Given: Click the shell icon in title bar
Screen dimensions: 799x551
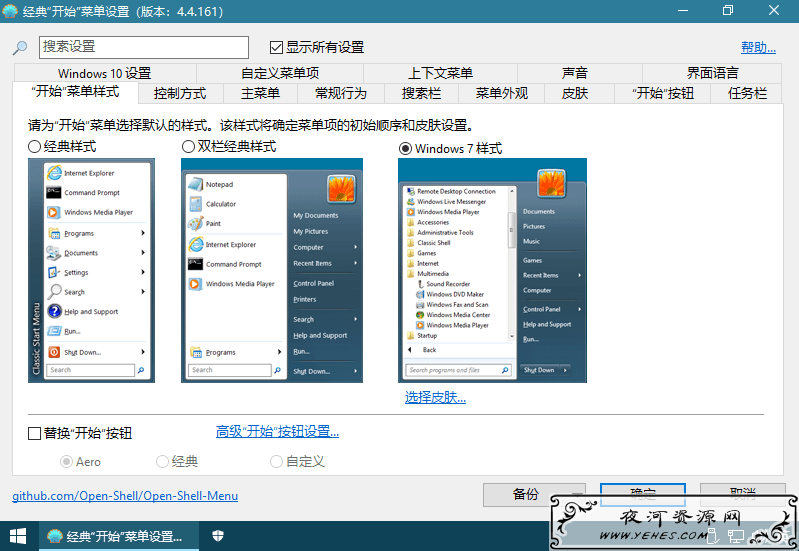Looking at the screenshot, I should click(x=10, y=11).
